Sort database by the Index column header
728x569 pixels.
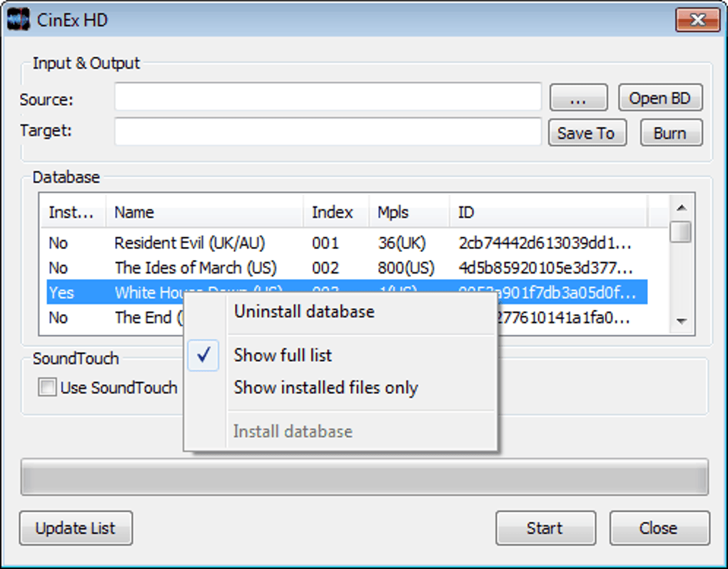point(336,212)
